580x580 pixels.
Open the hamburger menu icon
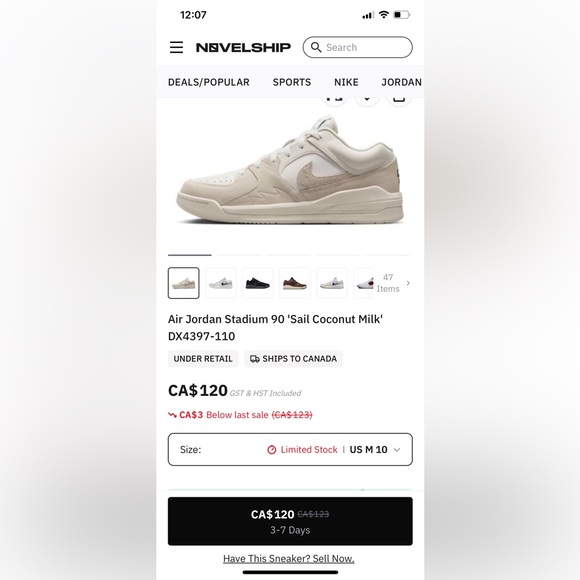pyautogui.click(x=176, y=47)
